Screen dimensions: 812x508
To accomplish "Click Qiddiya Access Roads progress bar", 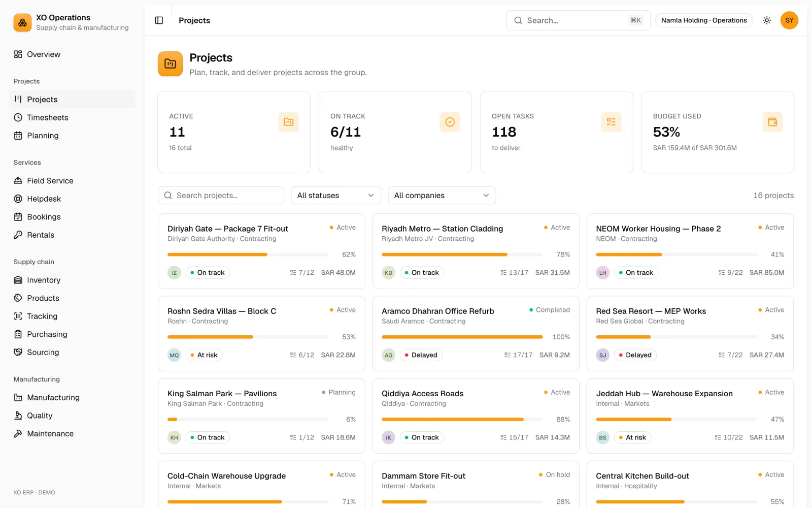I will pyautogui.click(x=462, y=420).
